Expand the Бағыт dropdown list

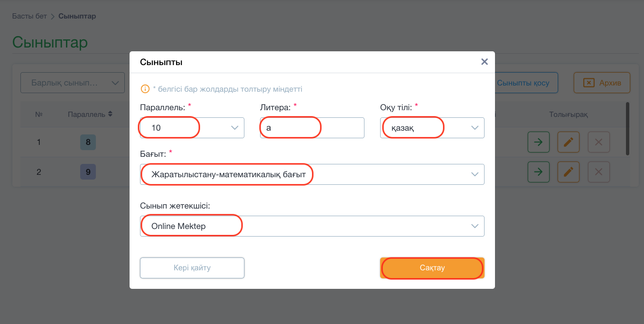[x=312, y=174]
